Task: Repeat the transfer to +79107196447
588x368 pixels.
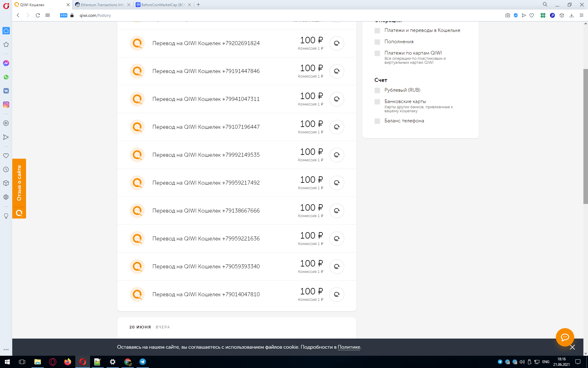Action: 337,127
